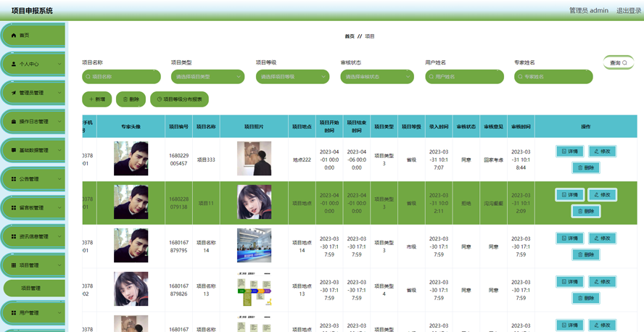This screenshot has height=332, width=644.
Task: Click the table icon beside 项目管理 parent menu
Action: click(14, 265)
